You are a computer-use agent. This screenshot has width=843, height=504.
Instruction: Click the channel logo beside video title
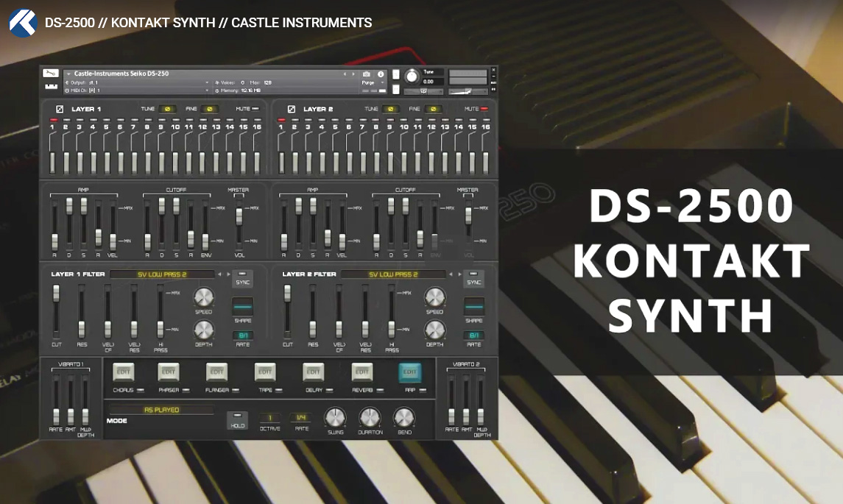[23, 23]
